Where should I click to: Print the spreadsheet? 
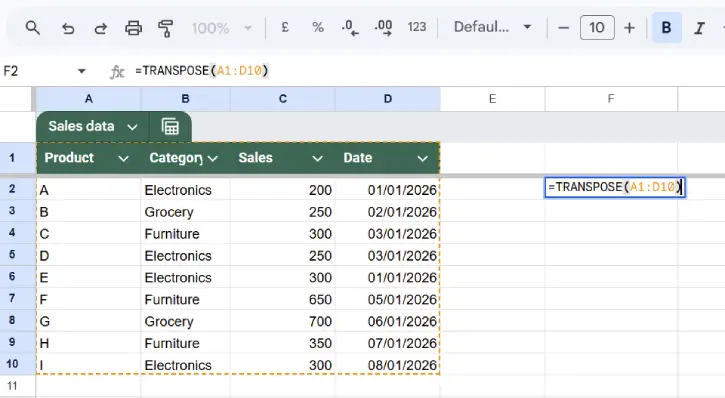[x=134, y=28]
